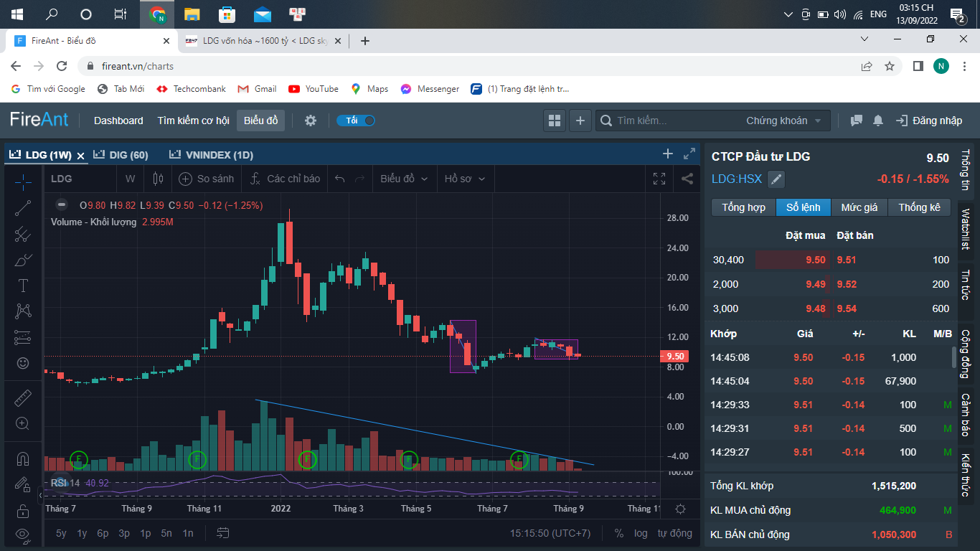Screen dimensions: 980x551
Task: Set chart range to 6p
Action: [x=103, y=533]
